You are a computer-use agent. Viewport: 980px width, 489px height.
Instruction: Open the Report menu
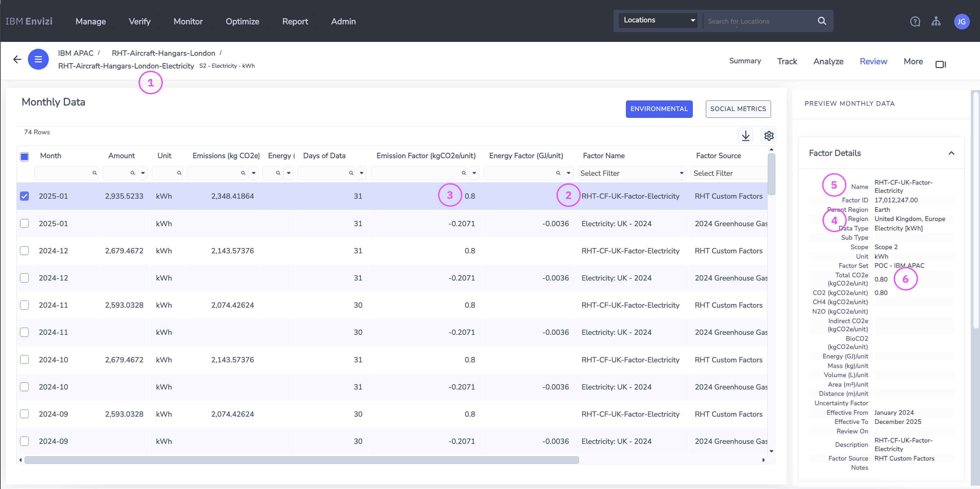point(295,21)
